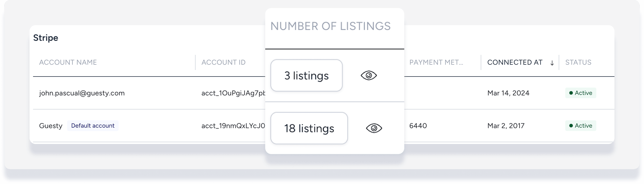Select the Number of Listings header
644x184 pixels.
click(x=330, y=26)
